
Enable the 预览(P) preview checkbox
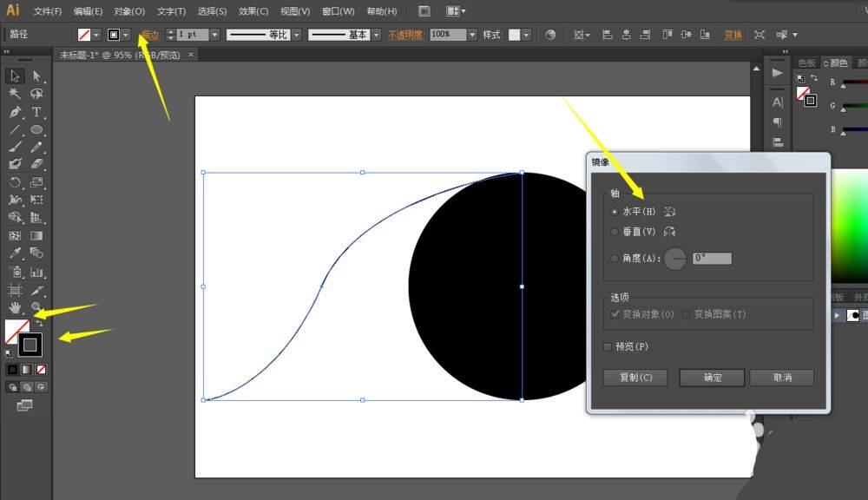tap(608, 346)
